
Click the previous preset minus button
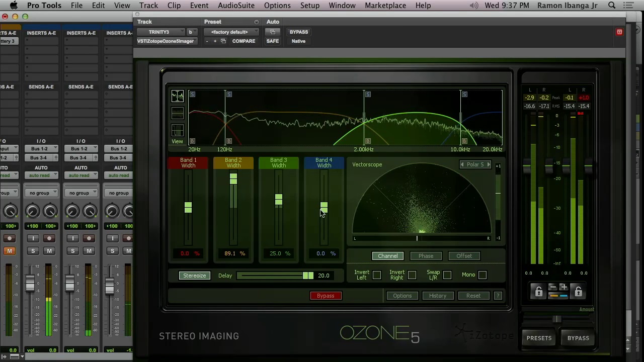click(207, 41)
